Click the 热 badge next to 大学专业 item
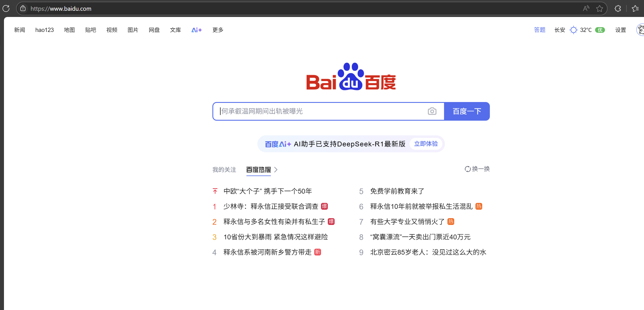This screenshot has height=310, width=644. point(451,222)
